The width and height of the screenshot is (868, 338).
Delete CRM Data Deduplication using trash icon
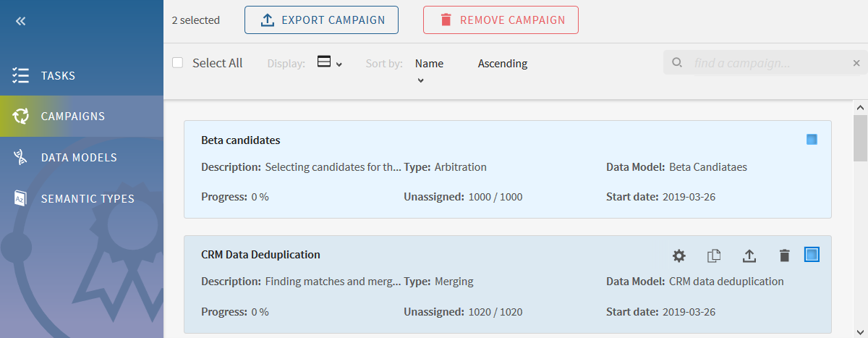click(784, 255)
